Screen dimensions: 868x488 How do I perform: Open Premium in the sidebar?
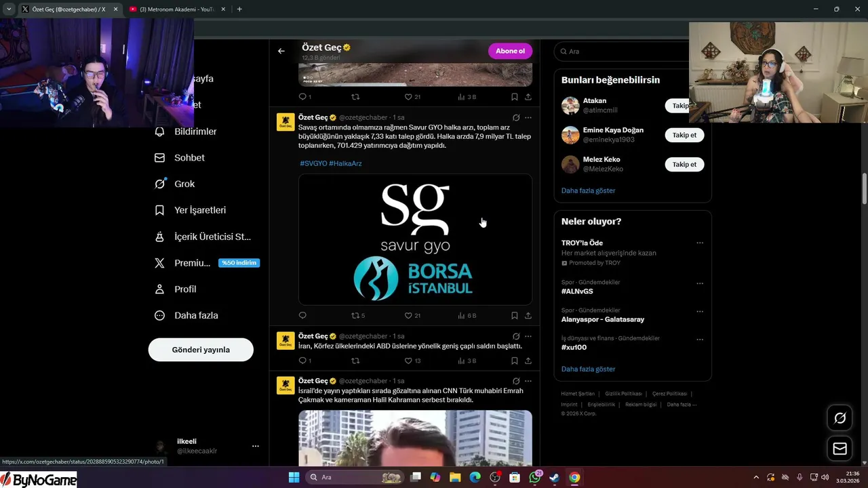coord(207,263)
